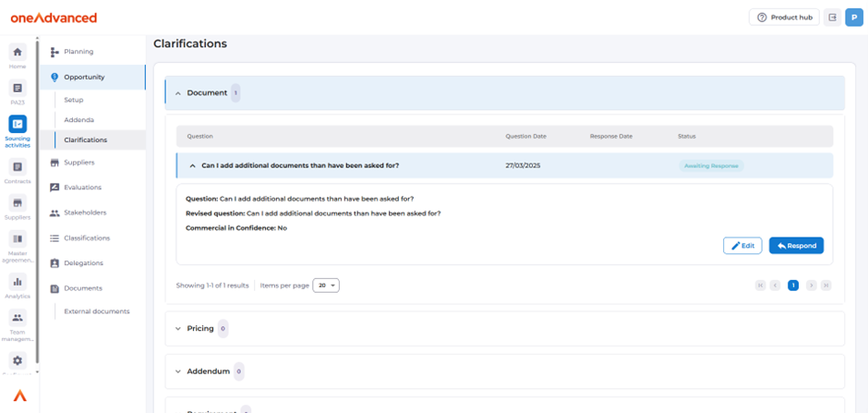This screenshot has height=413, width=868.
Task: Open Contracts from the left rail
Action: [18, 166]
